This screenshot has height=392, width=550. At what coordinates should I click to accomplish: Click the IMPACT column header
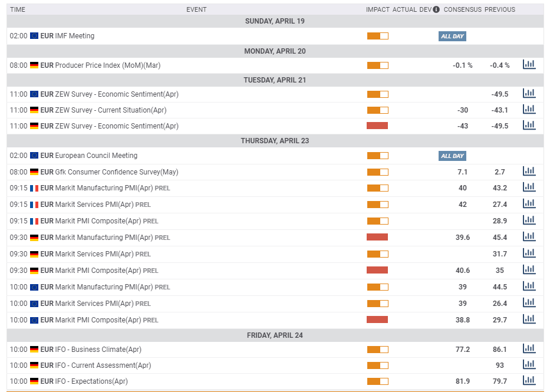pyautogui.click(x=378, y=9)
